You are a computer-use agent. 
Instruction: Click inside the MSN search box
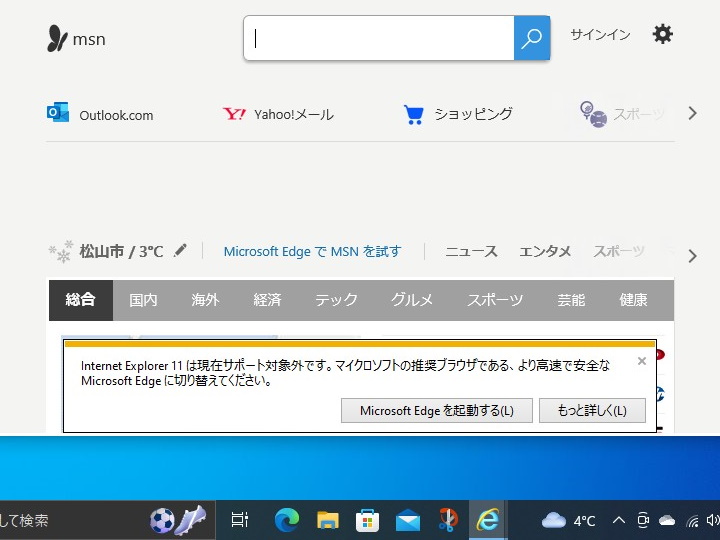[379, 38]
